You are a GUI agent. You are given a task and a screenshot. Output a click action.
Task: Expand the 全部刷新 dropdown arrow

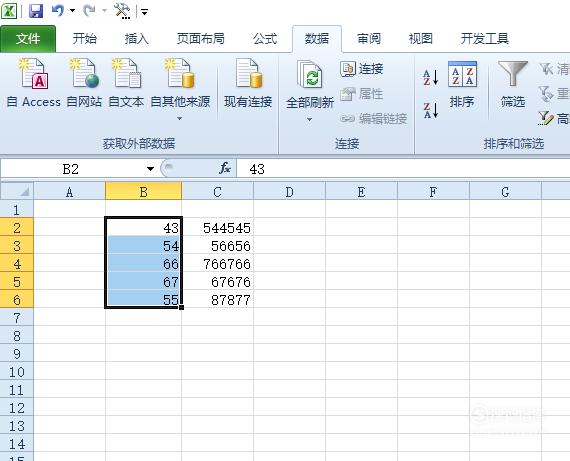click(309, 119)
